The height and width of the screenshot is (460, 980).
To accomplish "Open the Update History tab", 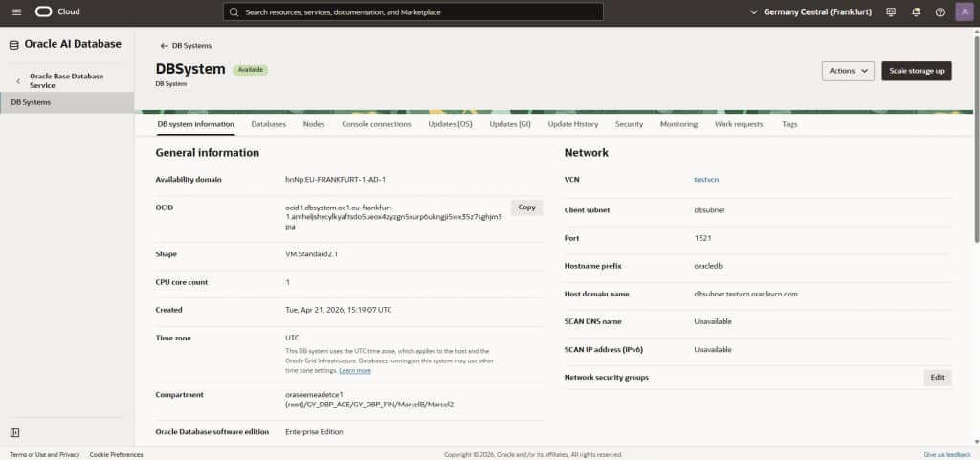I will tap(573, 125).
